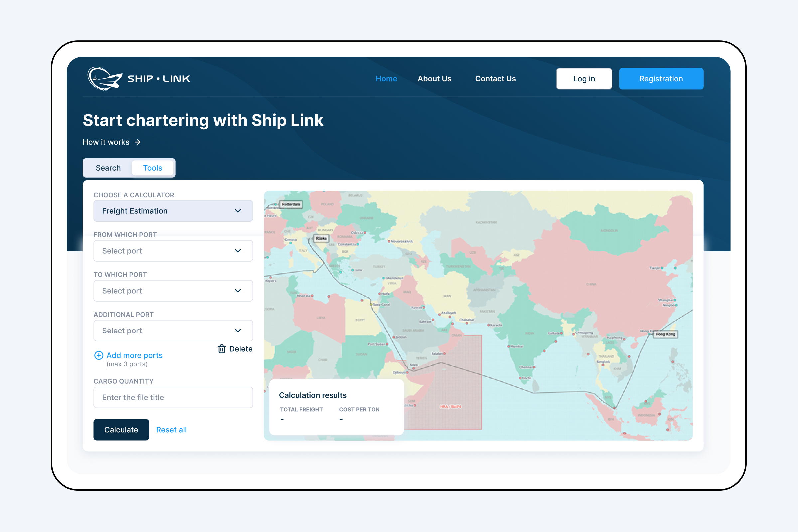Focus the Cargo Quantity input field

click(173, 397)
